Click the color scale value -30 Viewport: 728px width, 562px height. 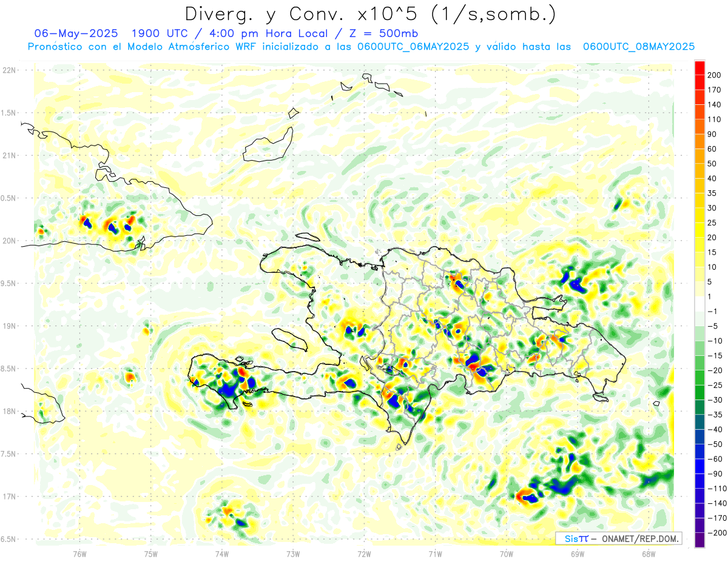pos(715,400)
